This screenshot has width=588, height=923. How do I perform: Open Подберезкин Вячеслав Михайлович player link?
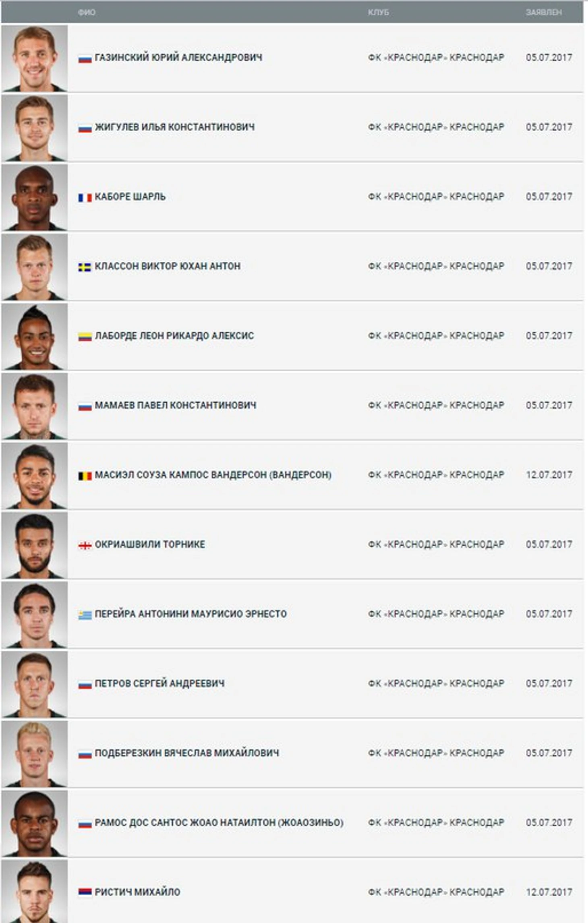[186, 753]
